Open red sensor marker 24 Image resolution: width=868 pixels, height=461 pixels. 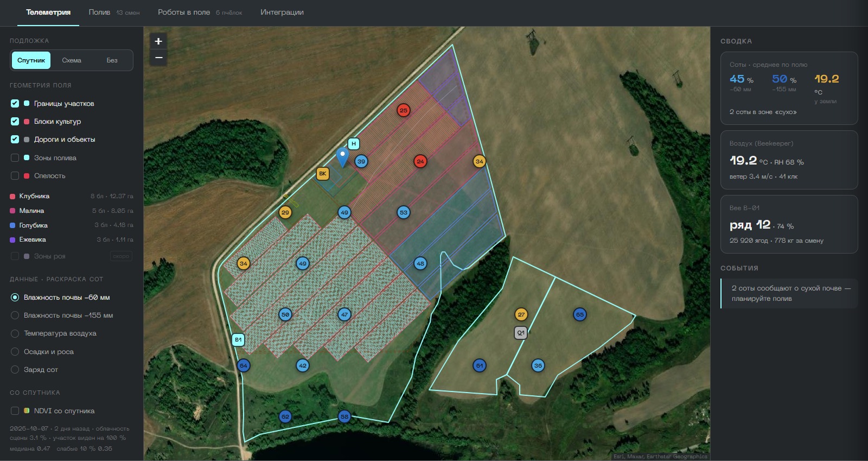420,161
